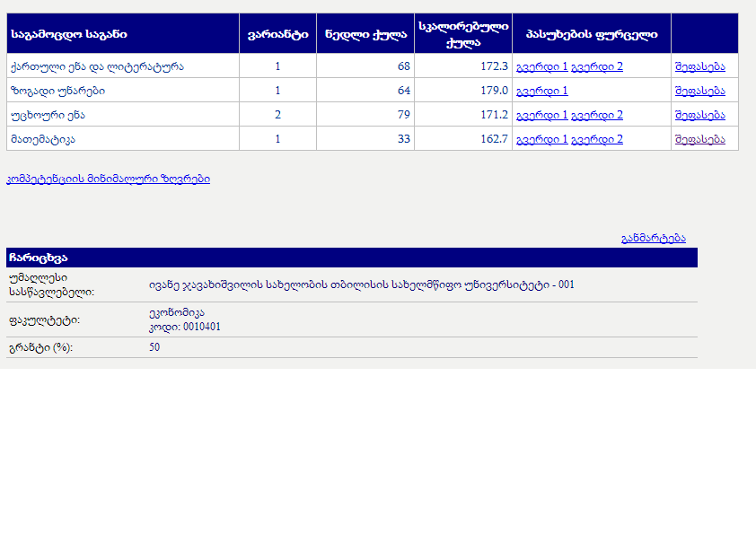Click the scaled score 162.7 cell

[x=463, y=139]
